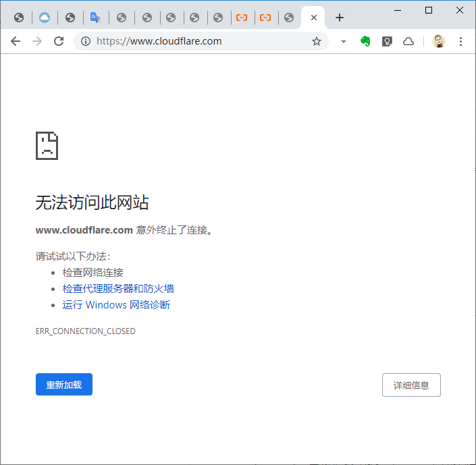The image size is (476, 465).
Task: Click the address bar URL field
Action: [x=201, y=41]
